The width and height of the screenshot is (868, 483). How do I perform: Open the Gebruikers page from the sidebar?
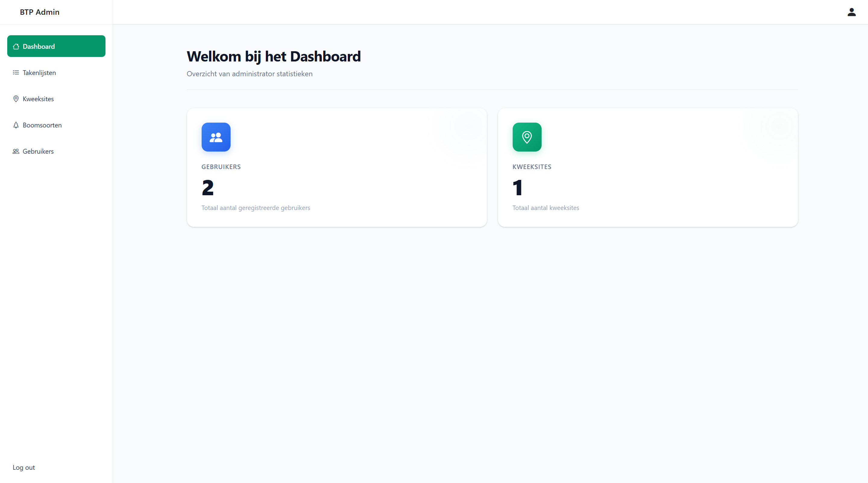pyautogui.click(x=56, y=151)
